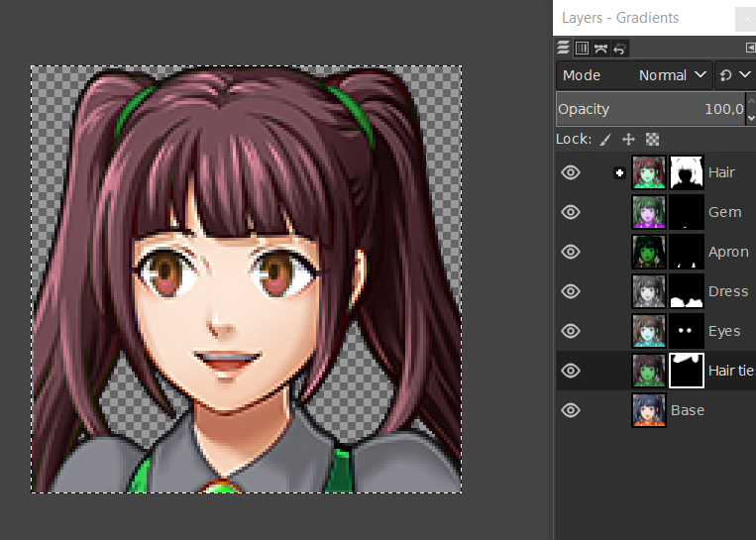Image resolution: width=756 pixels, height=540 pixels.
Task: Increase opacity with the up spinner arrow
Action: point(751,101)
